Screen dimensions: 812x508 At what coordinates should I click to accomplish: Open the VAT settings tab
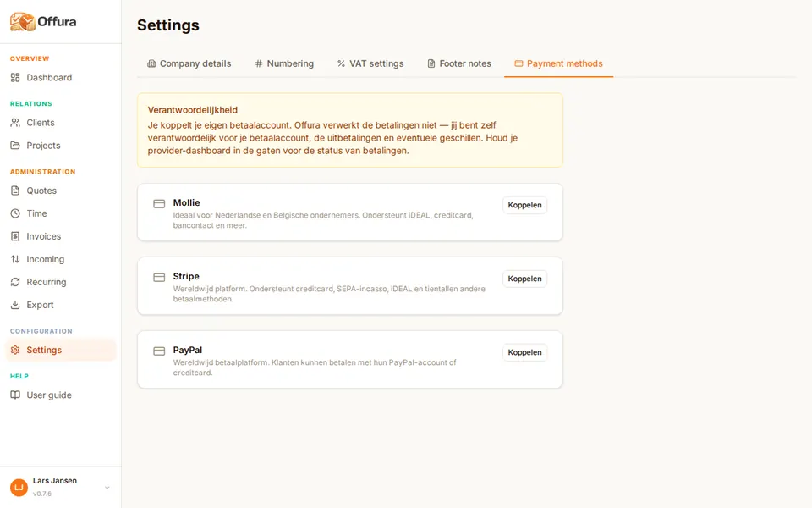coord(370,63)
